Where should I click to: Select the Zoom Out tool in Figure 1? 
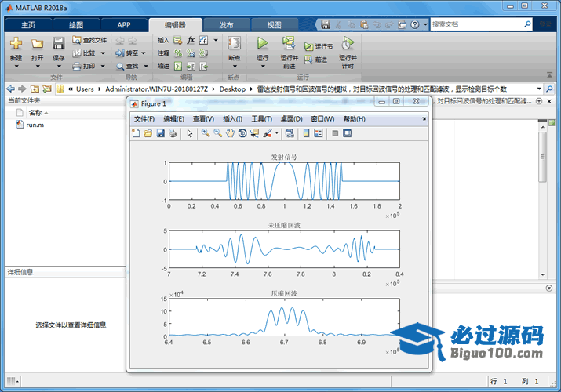coord(217,133)
